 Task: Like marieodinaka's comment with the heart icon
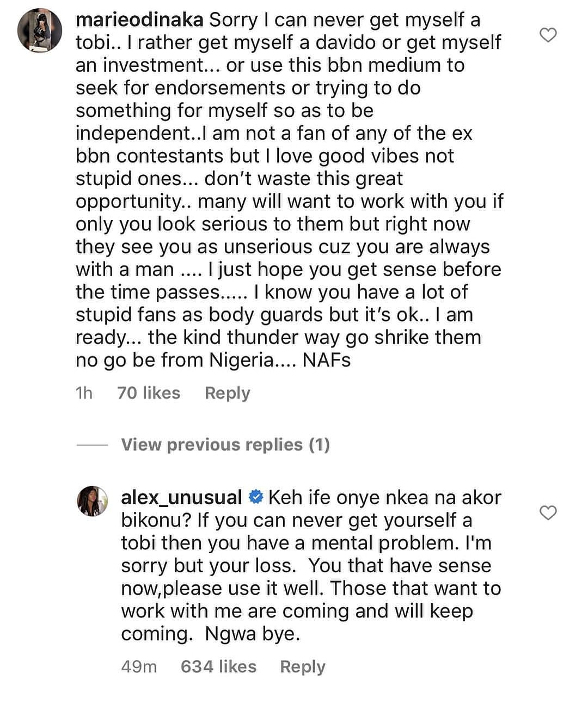[x=548, y=35]
